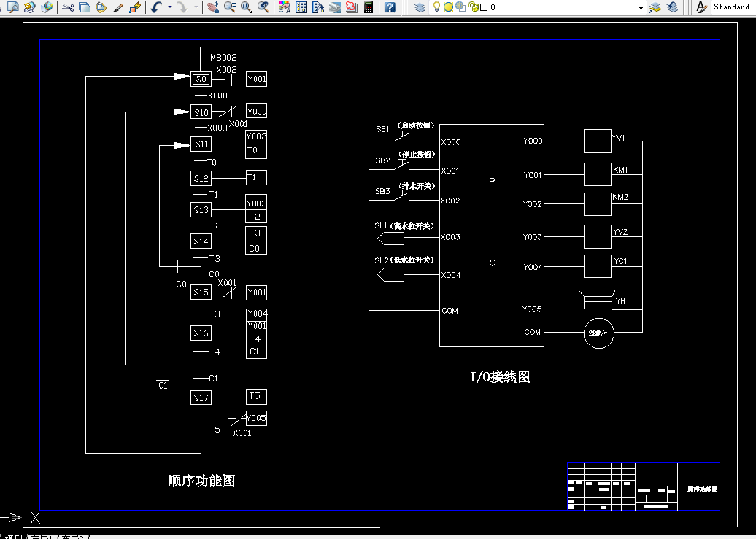Click the Help question mark button
The width and height of the screenshot is (756, 539).
[x=390, y=7]
